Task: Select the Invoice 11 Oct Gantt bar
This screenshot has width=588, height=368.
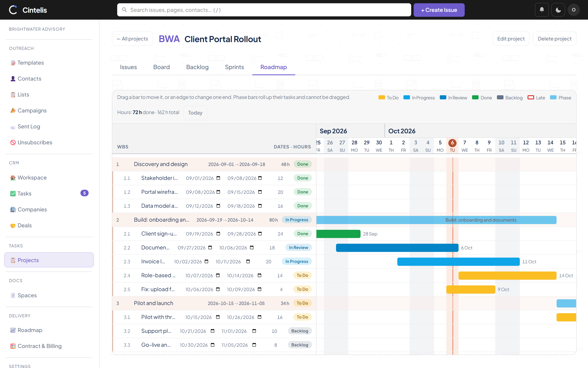Action: 458,262
